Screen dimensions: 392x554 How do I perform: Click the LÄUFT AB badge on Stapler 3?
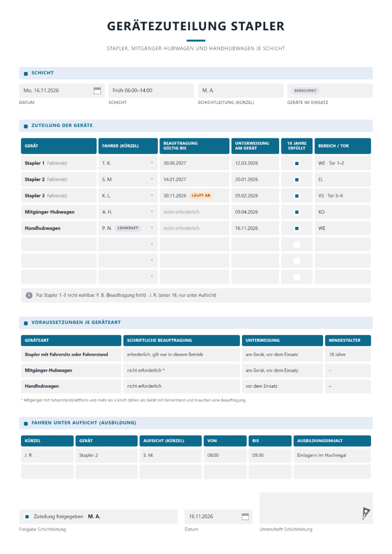pyautogui.click(x=201, y=196)
